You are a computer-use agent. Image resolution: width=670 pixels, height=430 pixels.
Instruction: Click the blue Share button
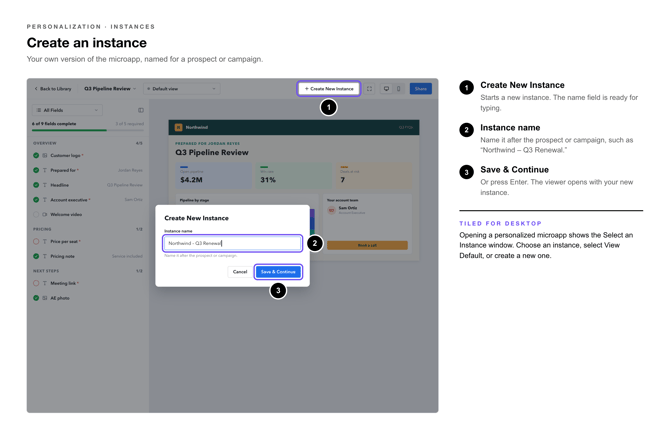coord(421,89)
